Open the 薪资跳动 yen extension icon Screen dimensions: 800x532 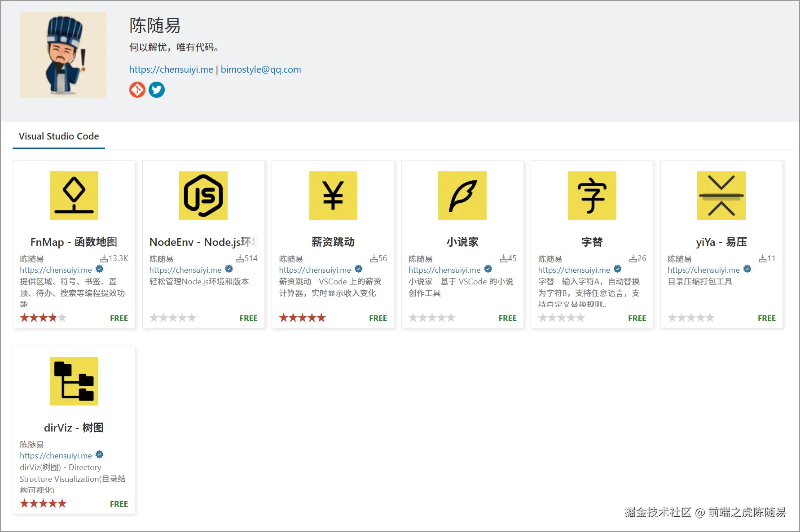pyautogui.click(x=333, y=196)
